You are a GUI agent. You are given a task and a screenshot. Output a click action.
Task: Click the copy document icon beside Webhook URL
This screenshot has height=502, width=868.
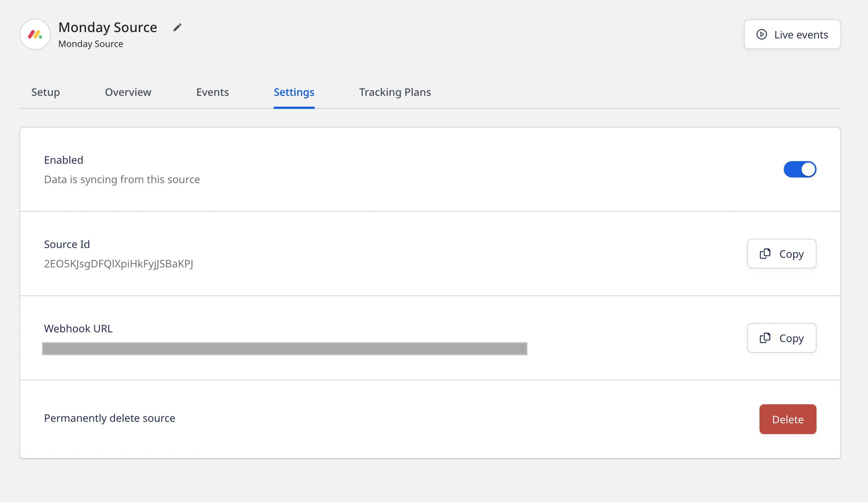tap(765, 338)
